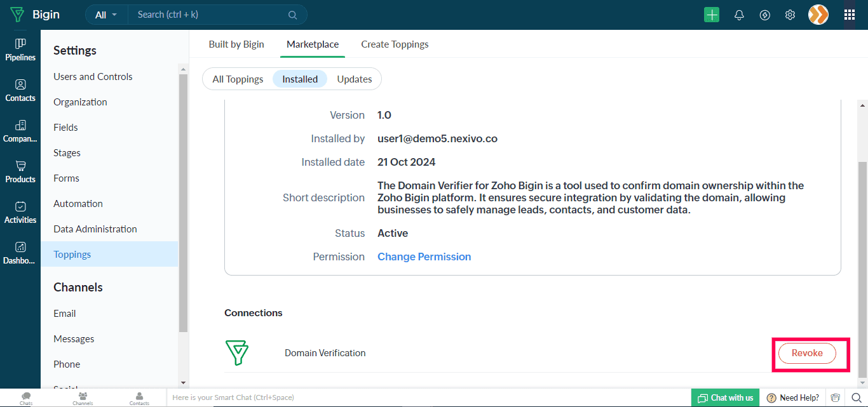Show the All Toppings filter
868x407 pixels.
(x=238, y=79)
